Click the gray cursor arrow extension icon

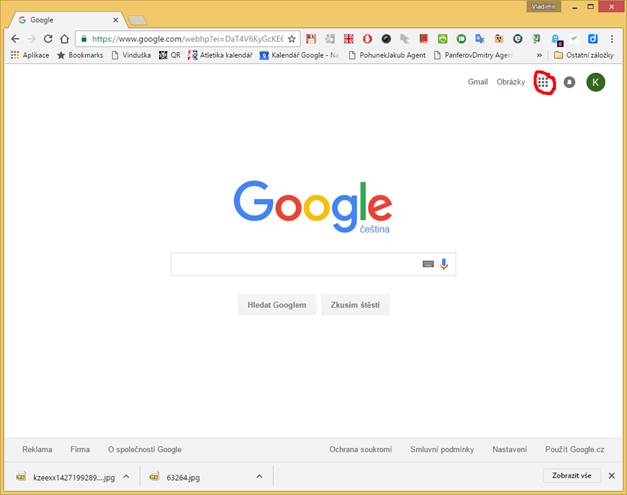coord(405,39)
